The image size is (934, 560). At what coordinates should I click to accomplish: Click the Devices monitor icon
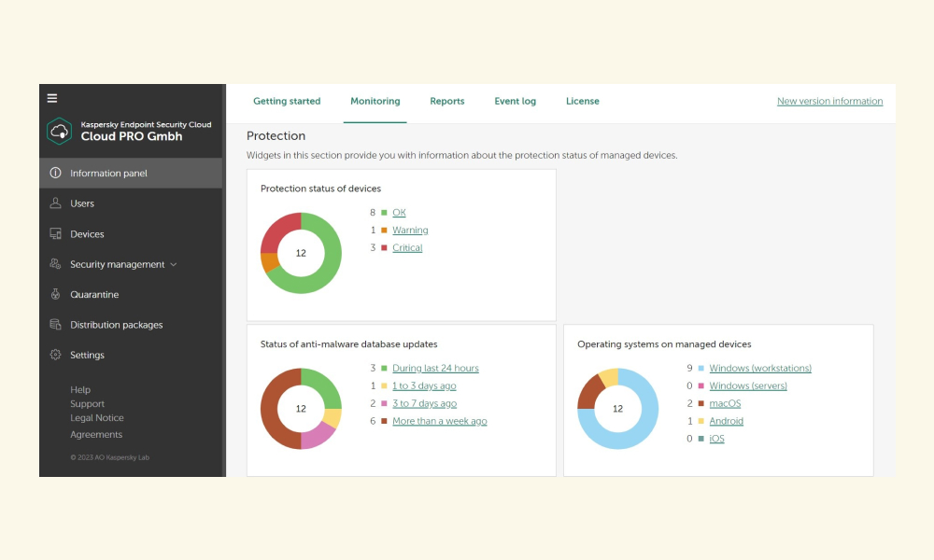[55, 234]
